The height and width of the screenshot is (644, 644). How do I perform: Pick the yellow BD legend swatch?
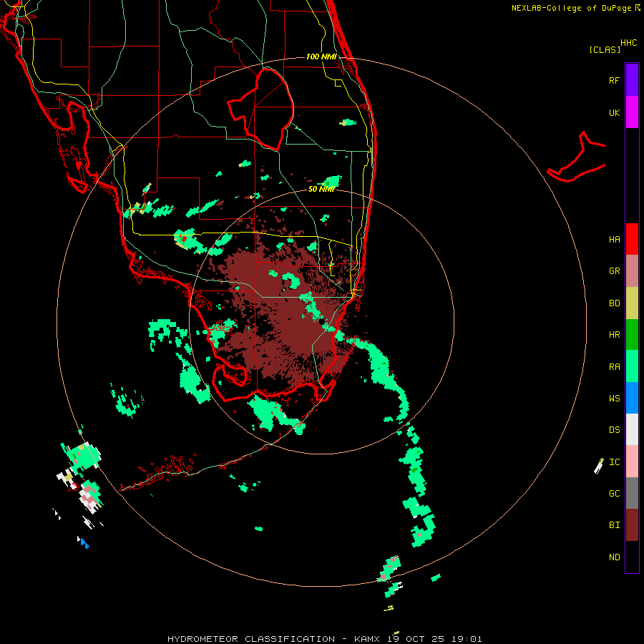pyautogui.click(x=632, y=303)
